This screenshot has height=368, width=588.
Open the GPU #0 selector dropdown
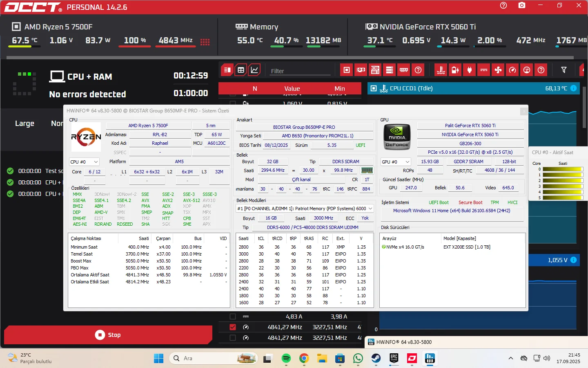[x=396, y=162]
